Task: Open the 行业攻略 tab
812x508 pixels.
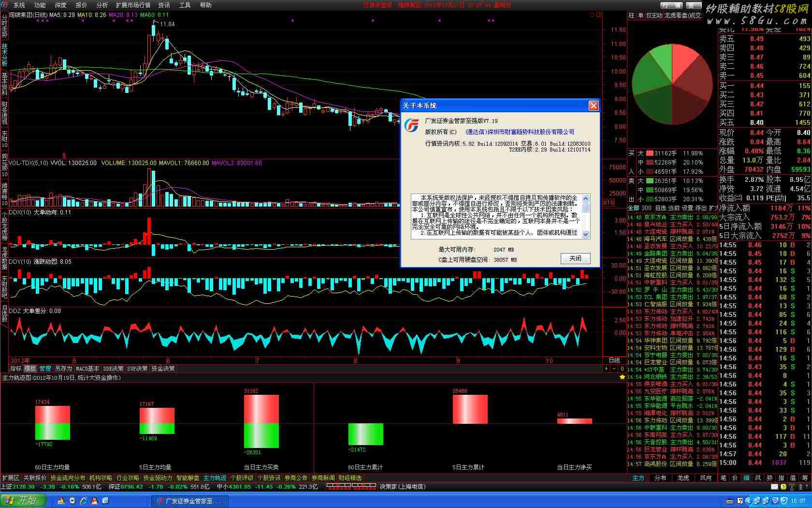Action: coord(128,478)
